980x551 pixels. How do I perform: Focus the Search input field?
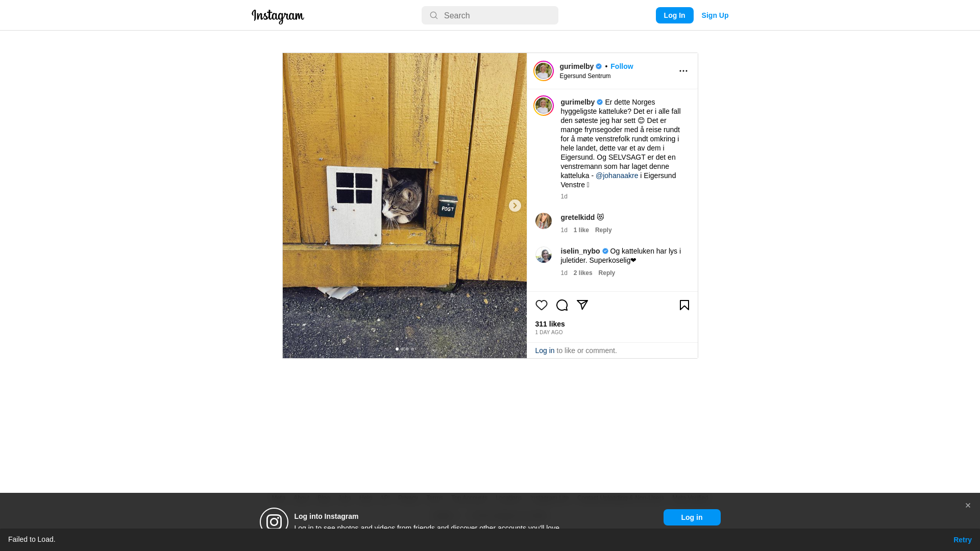pos(489,15)
